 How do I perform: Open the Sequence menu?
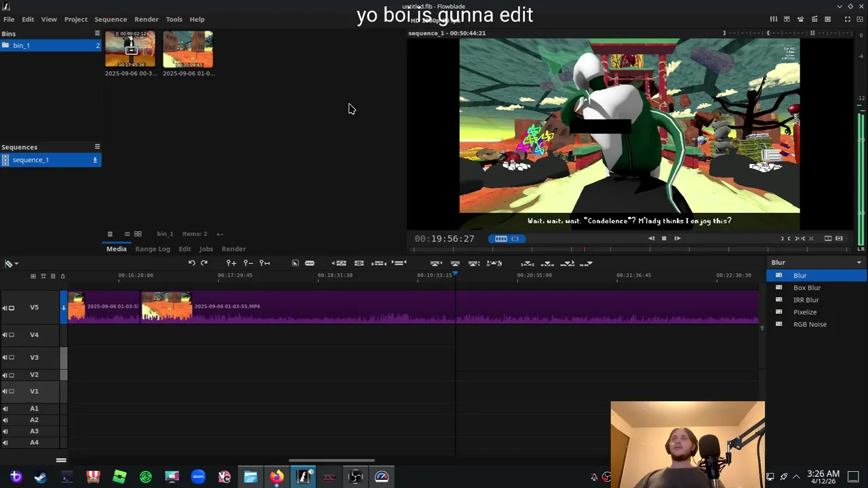111,19
